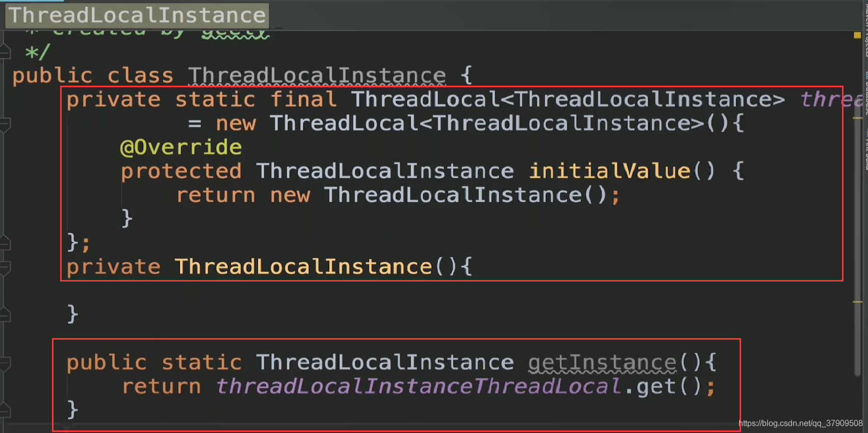Collapse the getInstance() method fold
The width and height of the screenshot is (868, 433).
[x=5, y=363]
